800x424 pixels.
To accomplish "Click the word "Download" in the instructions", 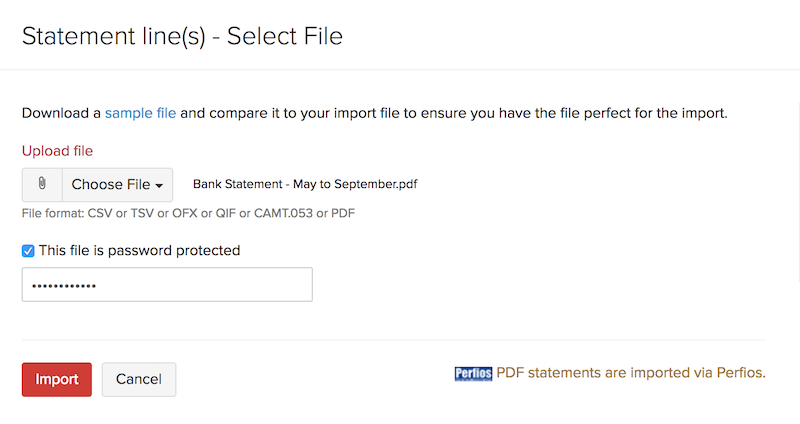I will [x=61, y=113].
